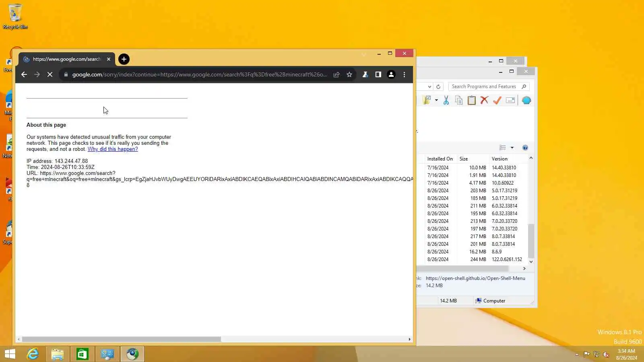This screenshot has height=362, width=644.
Task: Open the Windows Start button
Action: click(x=10, y=354)
